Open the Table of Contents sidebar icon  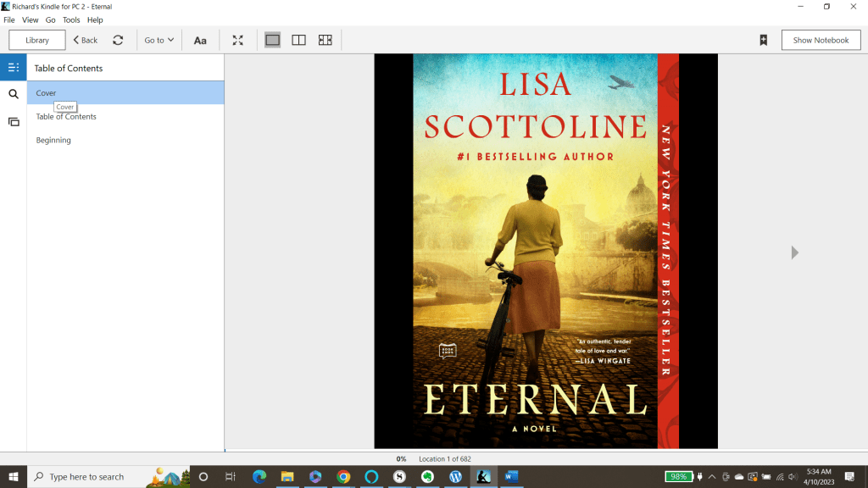click(14, 68)
